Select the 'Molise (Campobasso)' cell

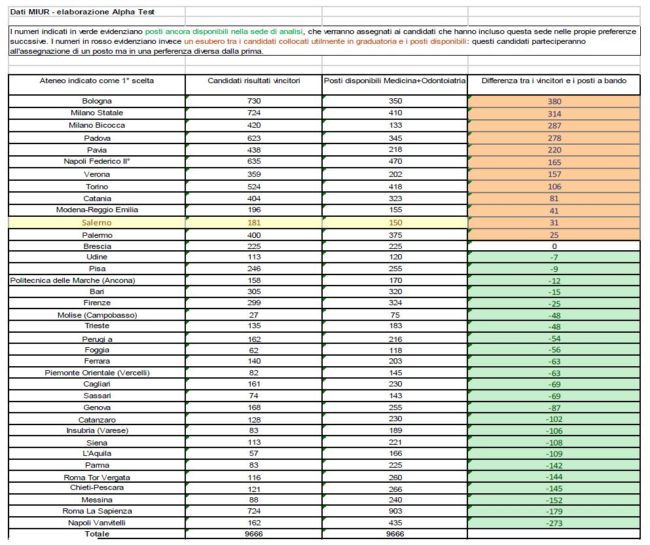(97, 315)
